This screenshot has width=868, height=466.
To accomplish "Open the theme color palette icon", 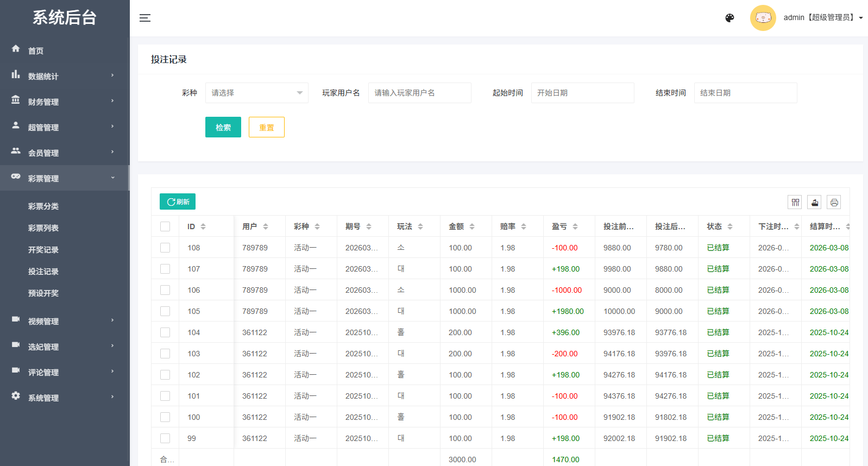I will (729, 18).
